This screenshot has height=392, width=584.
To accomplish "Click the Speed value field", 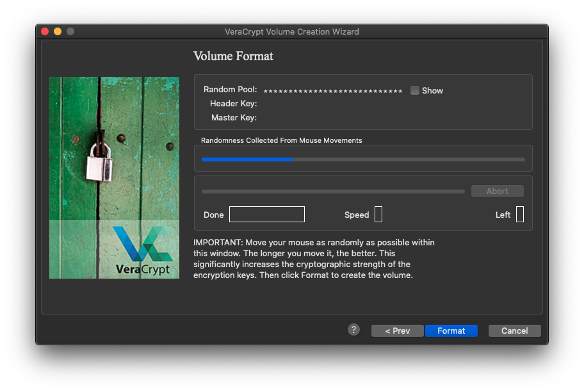I will pos(378,215).
